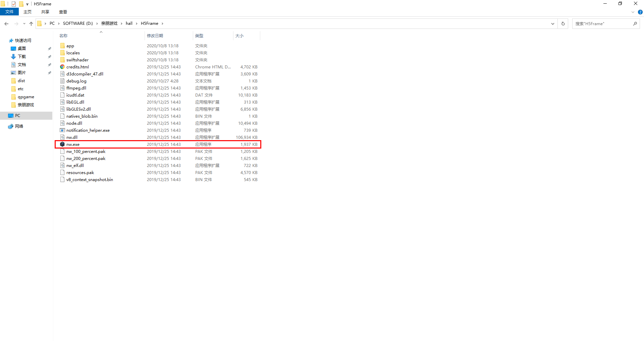Click the new folder quick access icon

(x=21, y=4)
